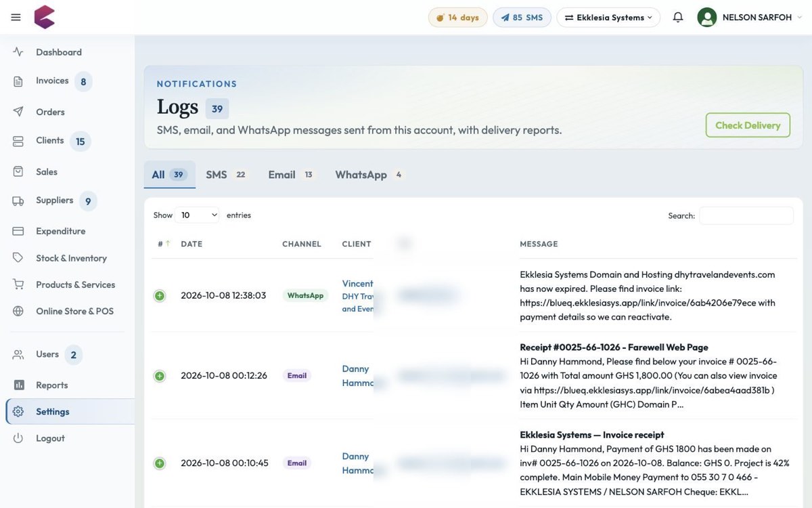This screenshot has width=812, height=508.
Task: Click the user avatar icon
Action: (x=707, y=18)
